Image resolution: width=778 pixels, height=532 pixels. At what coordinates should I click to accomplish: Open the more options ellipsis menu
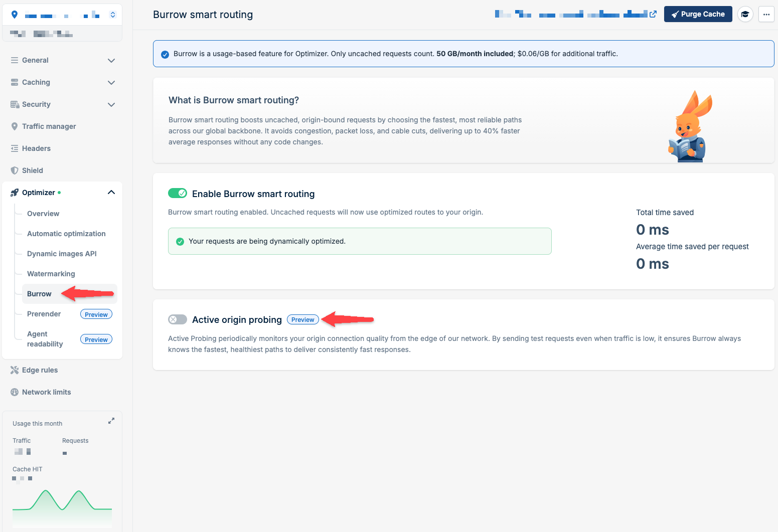(766, 14)
